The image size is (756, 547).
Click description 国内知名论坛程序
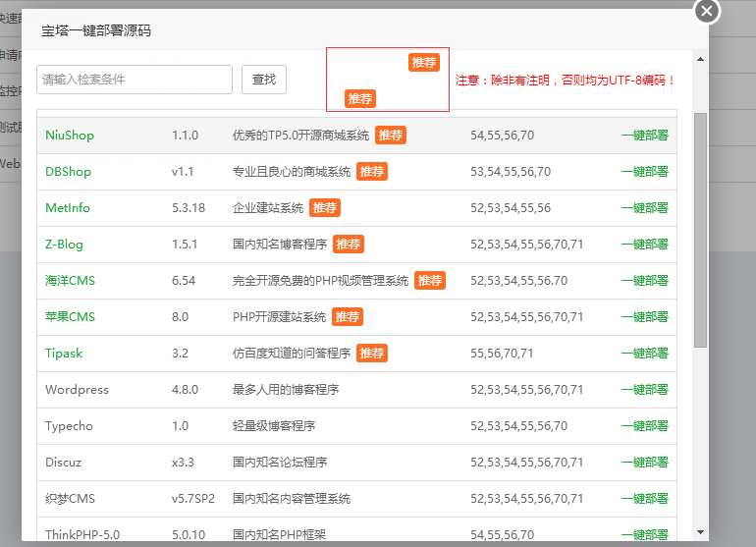click(x=280, y=463)
